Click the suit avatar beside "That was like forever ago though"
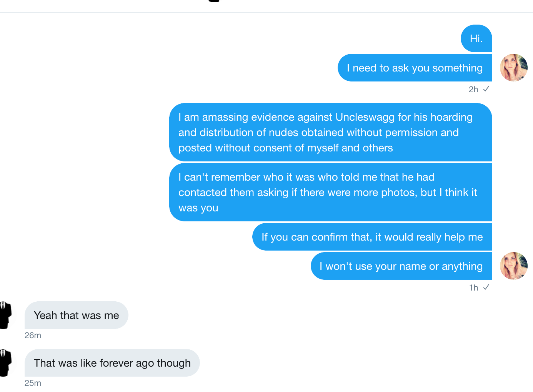Viewport: 533px width, 392px height. click(x=5, y=363)
